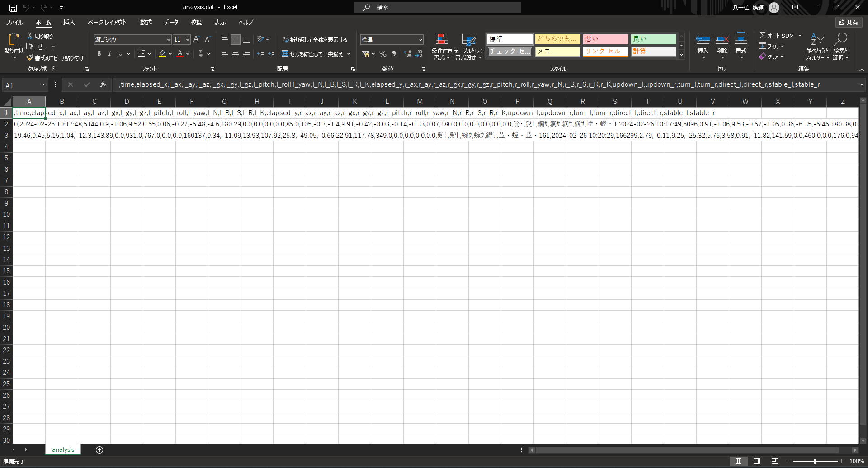Apply percent style to the selection

pyautogui.click(x=383, y=53)
